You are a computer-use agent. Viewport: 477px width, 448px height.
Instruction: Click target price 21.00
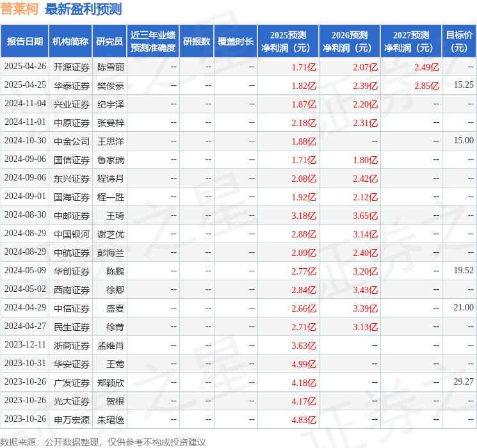point(464,307)
